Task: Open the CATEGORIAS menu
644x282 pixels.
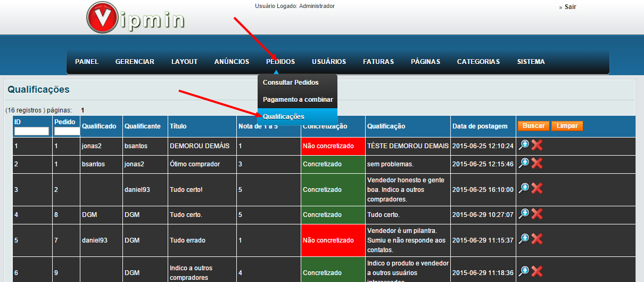Action: pyautogui.click(x=478, y=62)
